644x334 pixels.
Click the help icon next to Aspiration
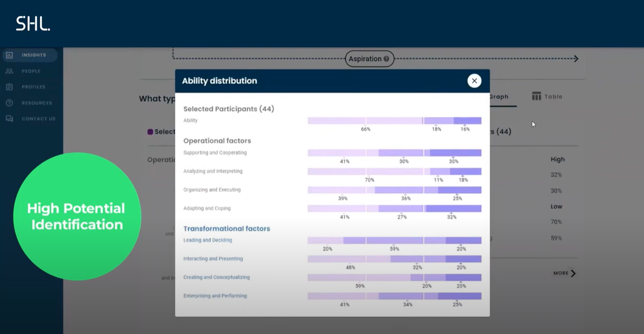coord(386,59)
